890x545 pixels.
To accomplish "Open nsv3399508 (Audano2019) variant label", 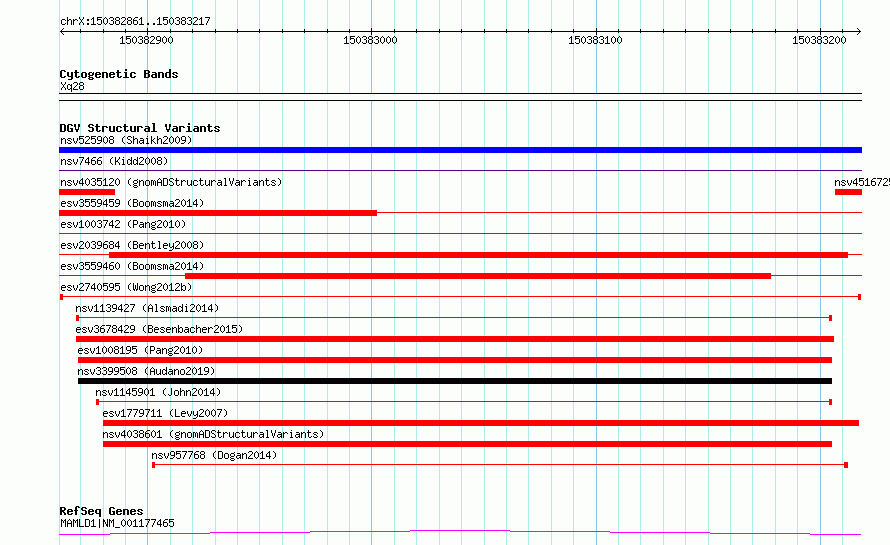I will (x=146, y=371).
